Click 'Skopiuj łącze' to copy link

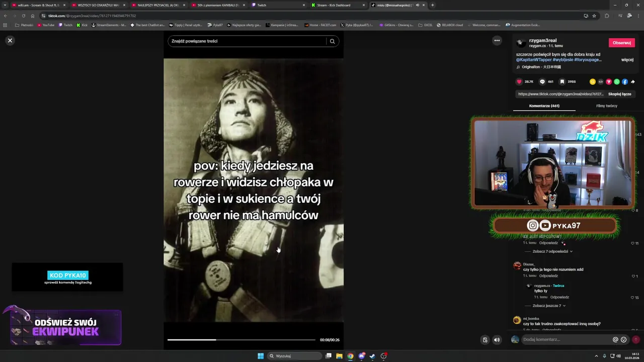pos(619,94)
